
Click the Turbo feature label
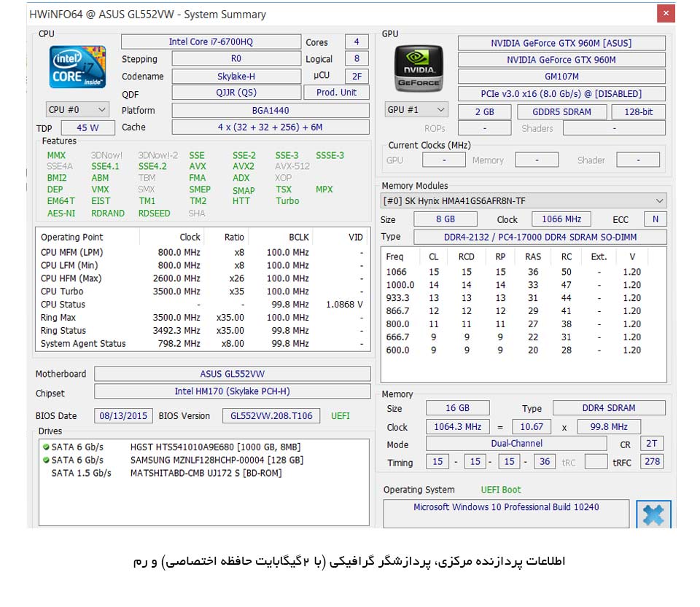pos(287,201)
